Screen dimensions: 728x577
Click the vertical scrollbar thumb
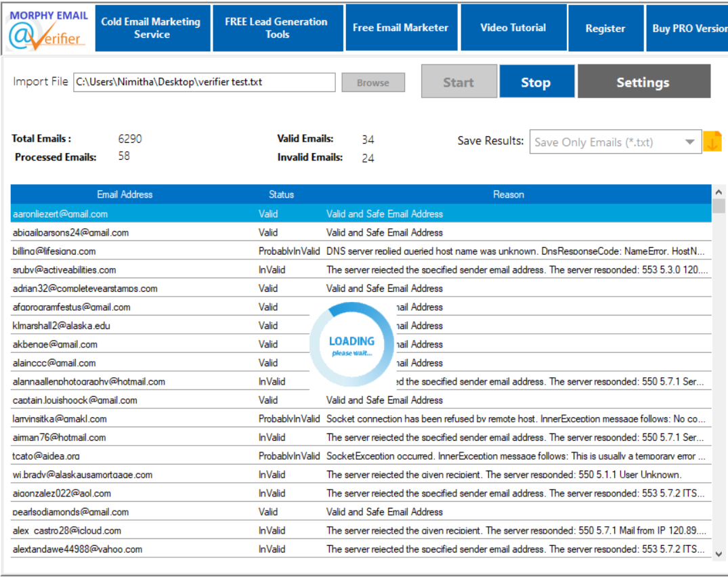tap(719, 206)
